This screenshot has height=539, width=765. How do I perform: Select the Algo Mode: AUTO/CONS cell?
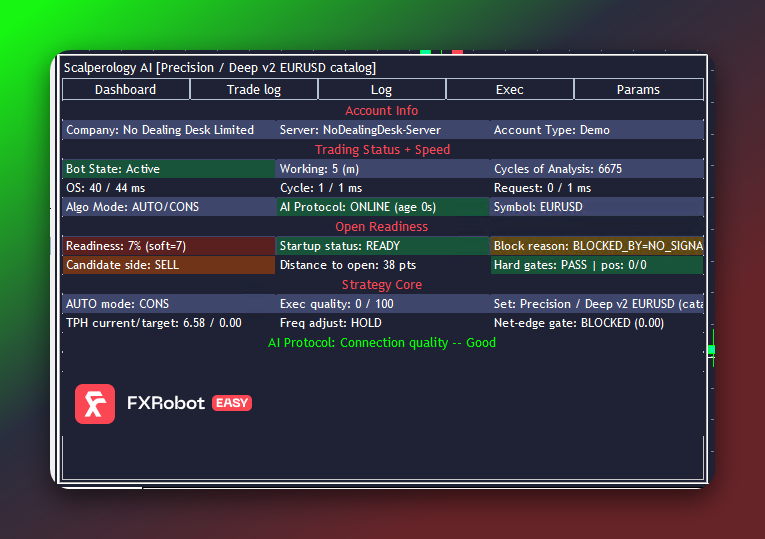[169, 207]
